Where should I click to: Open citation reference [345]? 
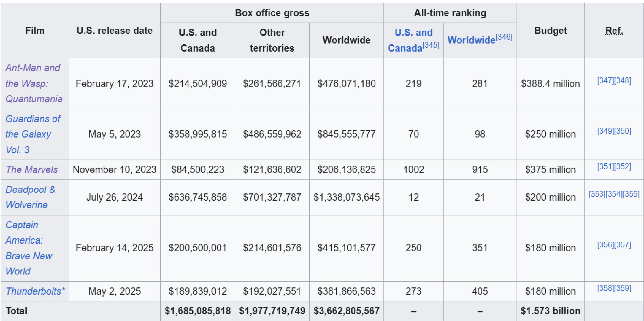[x=431, y=45]
